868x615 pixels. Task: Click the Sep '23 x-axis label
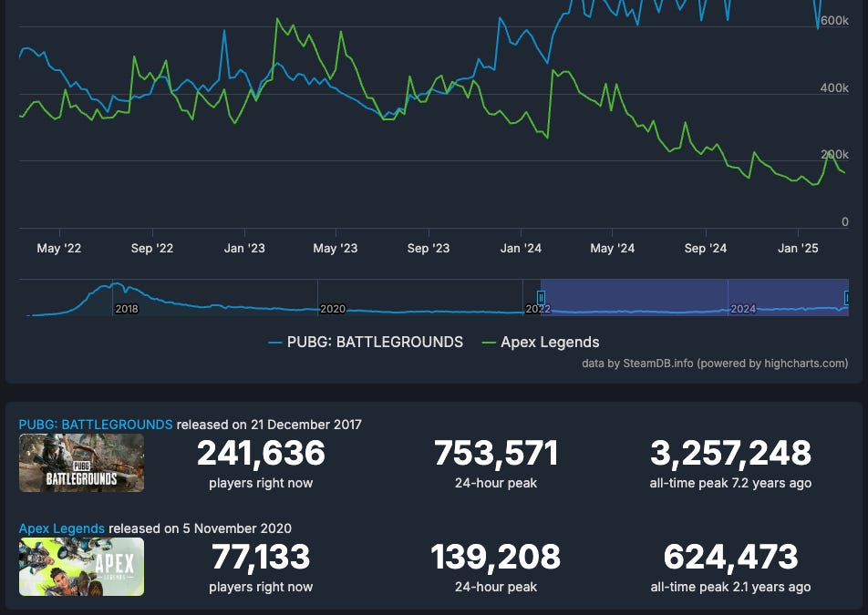click(429, 249)
